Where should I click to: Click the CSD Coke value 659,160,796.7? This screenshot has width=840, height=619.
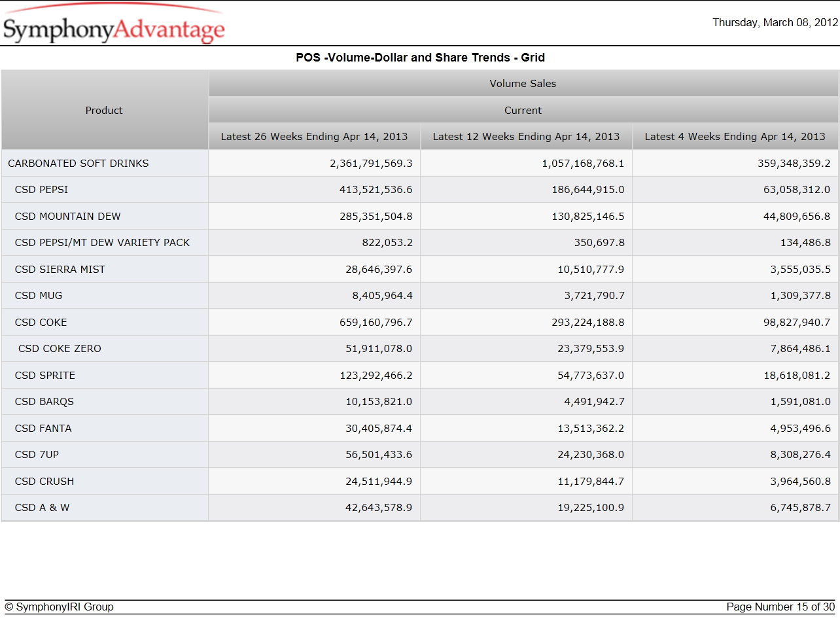click(x=376, y=323)
